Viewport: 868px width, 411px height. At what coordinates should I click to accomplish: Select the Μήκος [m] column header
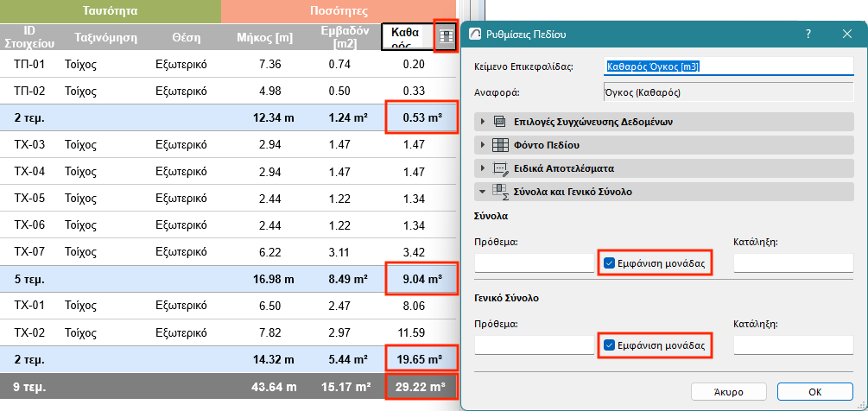click(264, 38)
